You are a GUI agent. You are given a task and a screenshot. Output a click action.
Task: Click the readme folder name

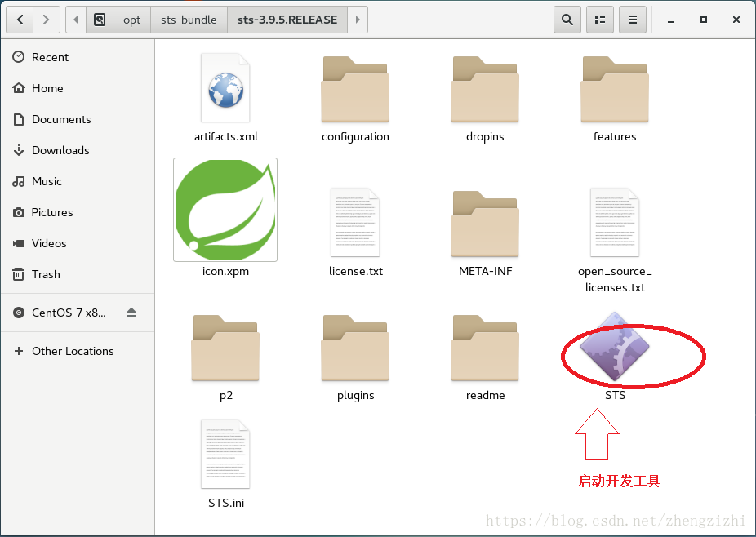(x=486, y=395)
